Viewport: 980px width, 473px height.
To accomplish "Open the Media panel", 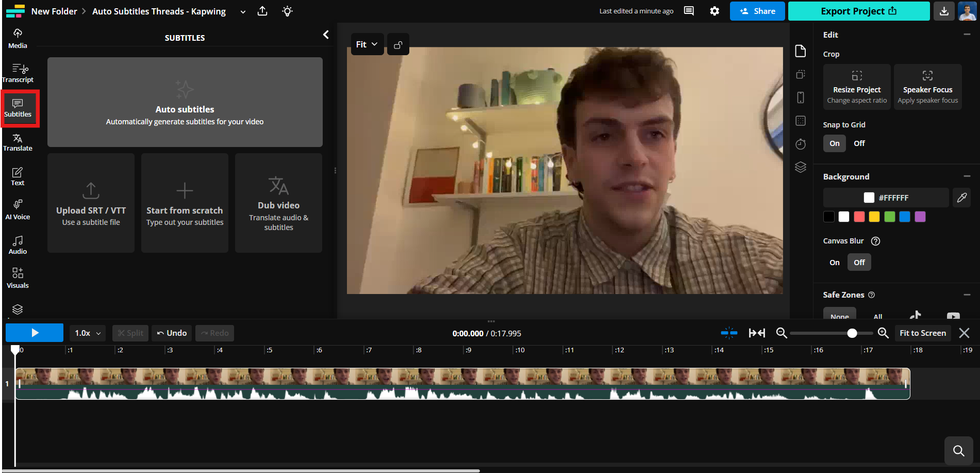I will click(17, 38).
